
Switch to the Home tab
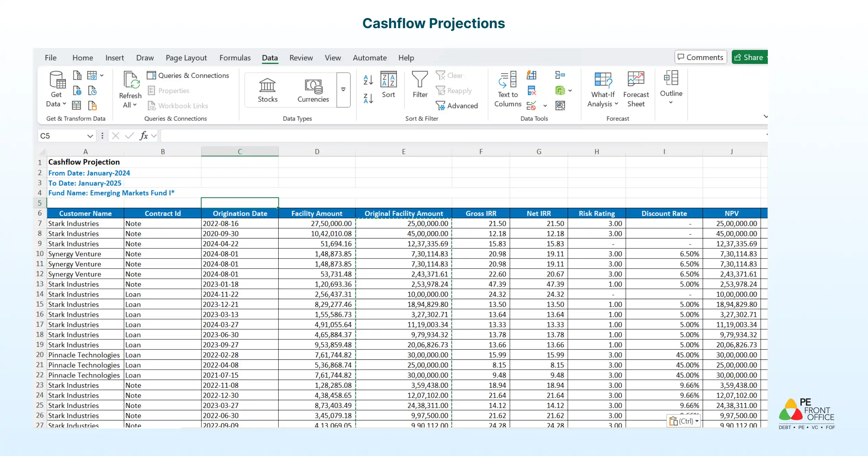[x=83, y=58]
